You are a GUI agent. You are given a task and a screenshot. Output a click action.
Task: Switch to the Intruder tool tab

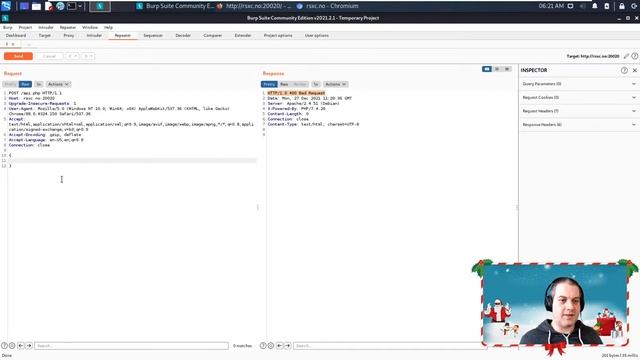tap(94, 36)
